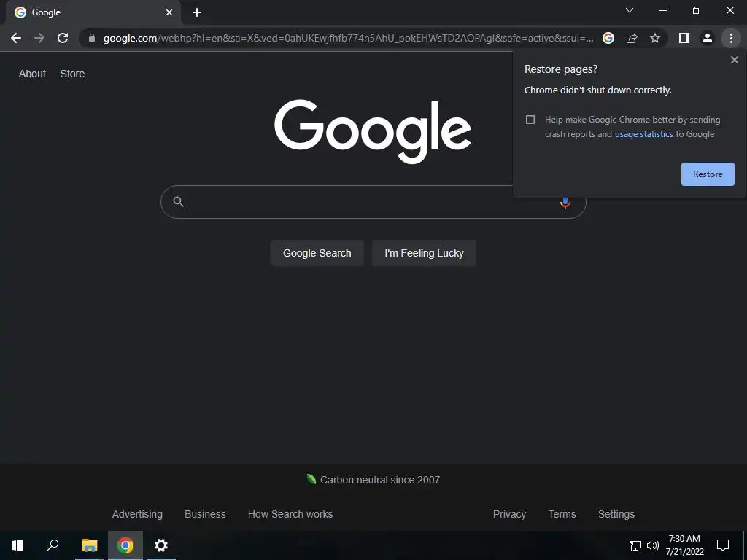Click the Google logo
The height and width of the screenshot is (560, 747).
373,131
